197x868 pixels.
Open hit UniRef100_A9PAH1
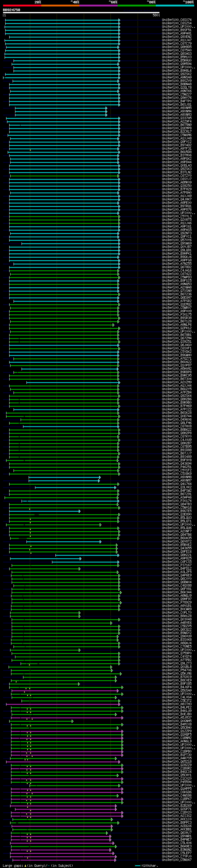(177, 33)
